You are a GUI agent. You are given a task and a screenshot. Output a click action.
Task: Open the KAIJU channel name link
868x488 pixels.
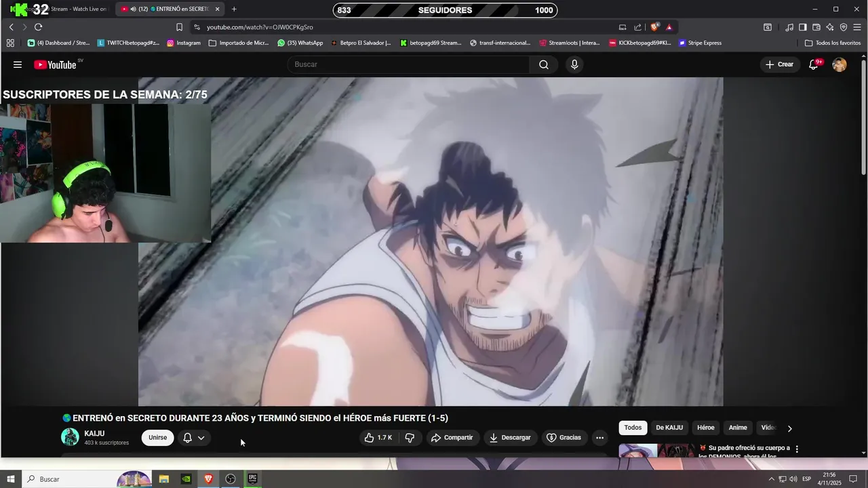point(94,434)
